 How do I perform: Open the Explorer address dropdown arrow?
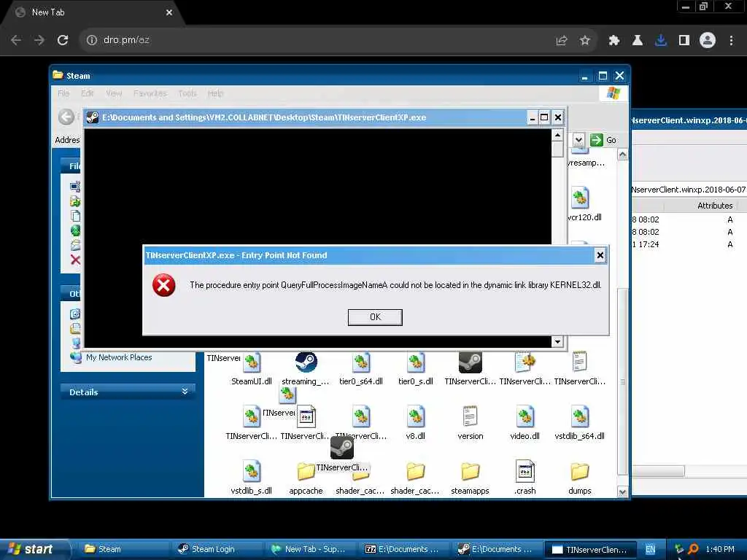point(578,140)
